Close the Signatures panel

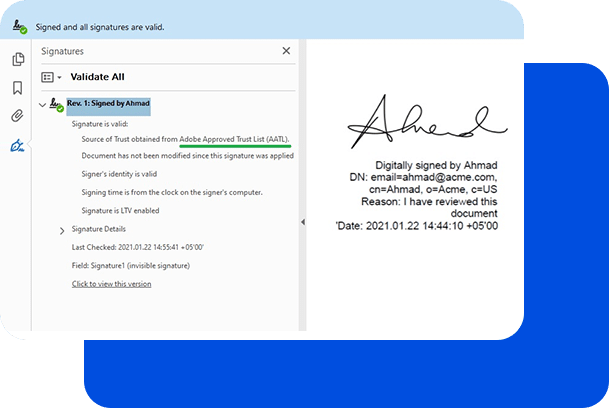pos(286,51)
